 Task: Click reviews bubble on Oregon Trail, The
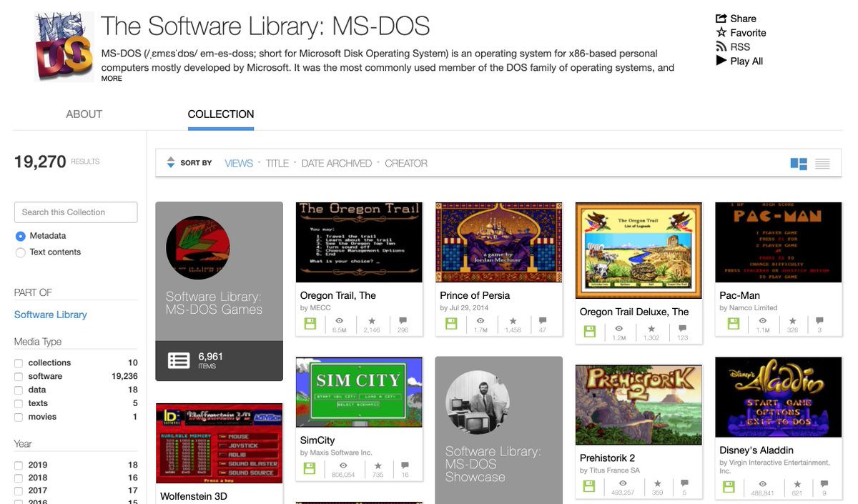tap(403, 321)
